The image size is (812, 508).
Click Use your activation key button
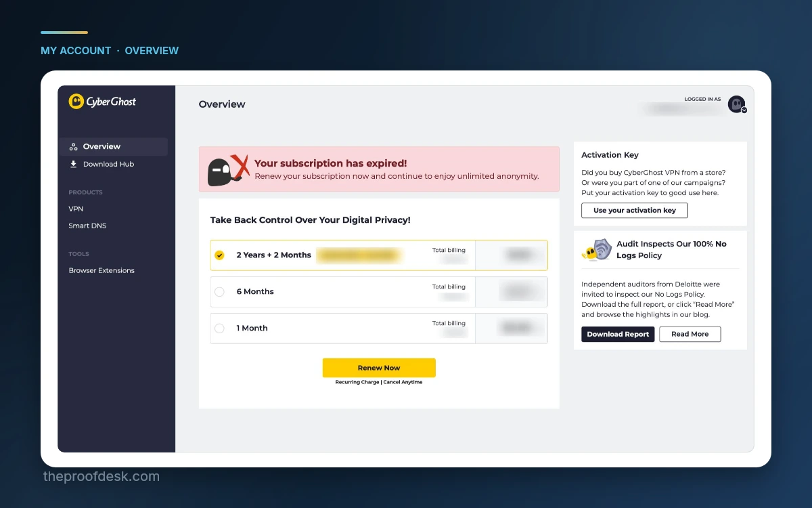pos(635,211)
